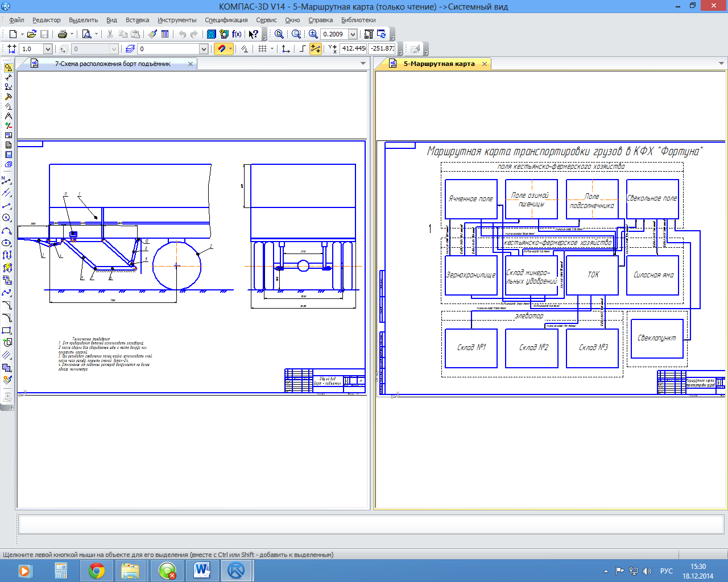Open Google Chrome from the taskbar
This screenshot has width=728, height=582.
(x=97, y=571)
